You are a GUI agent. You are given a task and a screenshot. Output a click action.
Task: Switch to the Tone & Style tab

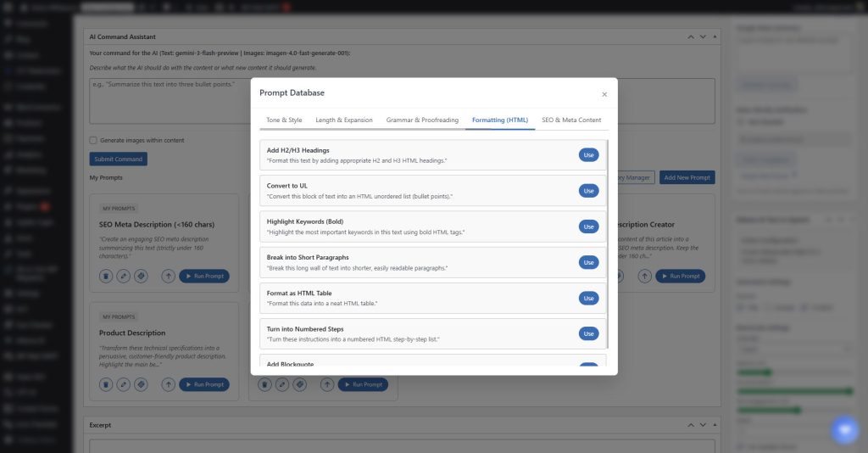(x=284, y=120)
